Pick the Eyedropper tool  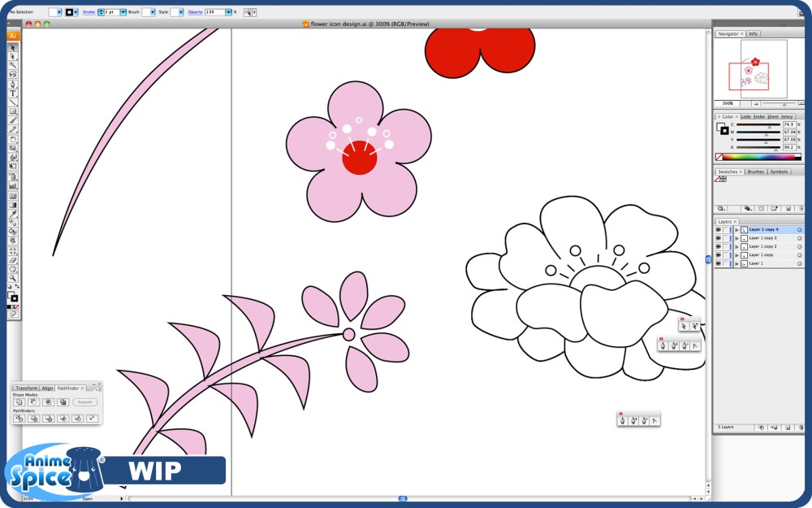[14, 212]
